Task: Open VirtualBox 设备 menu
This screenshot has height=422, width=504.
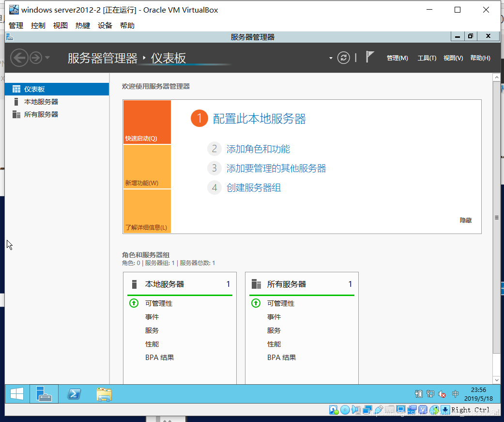Action: click(x=105, y=25)
